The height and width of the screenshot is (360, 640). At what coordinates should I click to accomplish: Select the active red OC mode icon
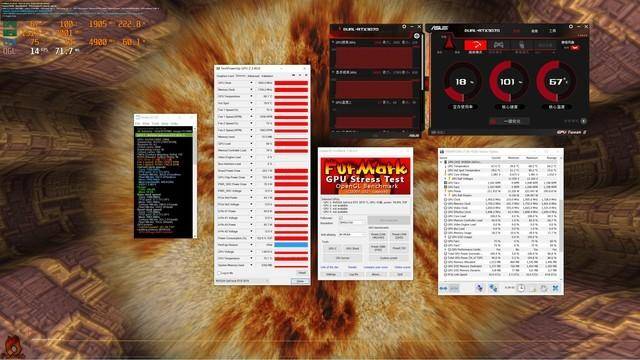click(x=476, y=45)
